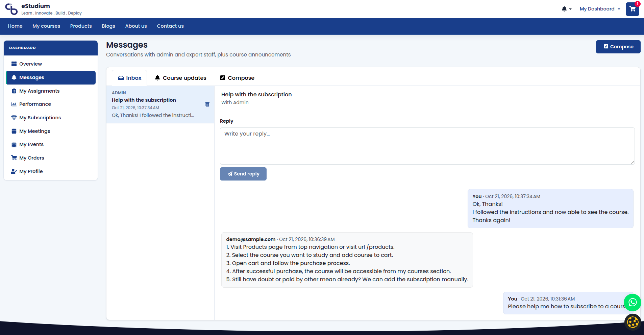
Task: Go to Home in navigation bar
Action: point(15,26)
